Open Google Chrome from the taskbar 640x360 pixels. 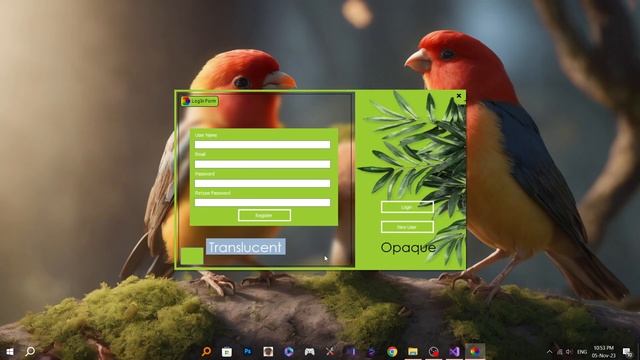pyautogui.click(x=392, y=351)
